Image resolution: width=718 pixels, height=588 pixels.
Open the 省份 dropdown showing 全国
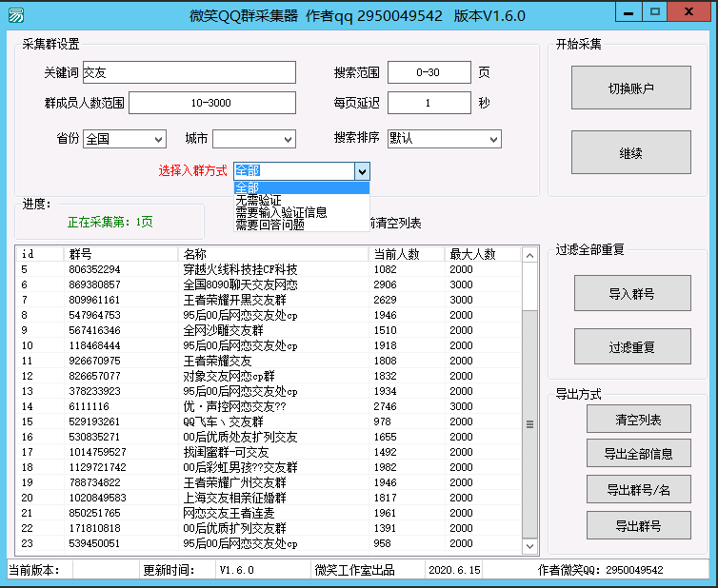click(125, 139)
